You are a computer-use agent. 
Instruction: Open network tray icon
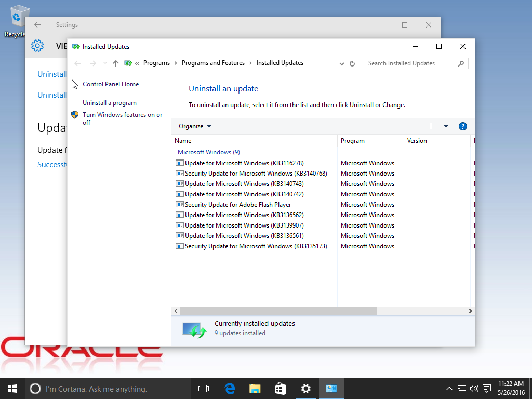coord(461,389)
